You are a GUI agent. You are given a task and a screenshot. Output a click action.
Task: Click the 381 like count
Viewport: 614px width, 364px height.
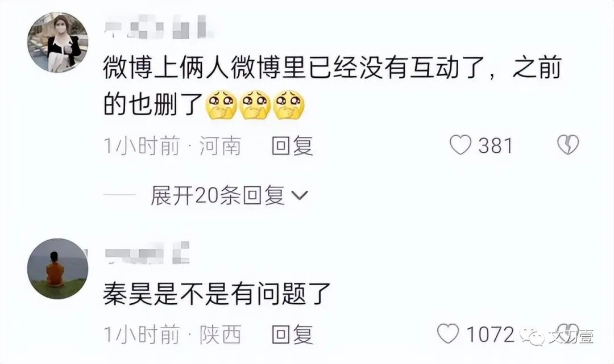point(495,145)
